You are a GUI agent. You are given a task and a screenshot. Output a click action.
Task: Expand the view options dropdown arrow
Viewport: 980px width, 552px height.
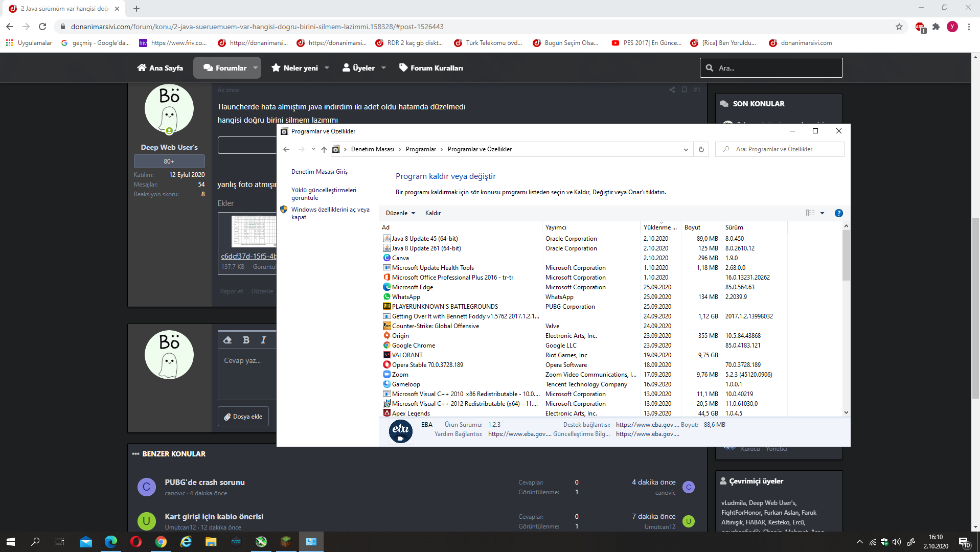click(x=822, y=213)
